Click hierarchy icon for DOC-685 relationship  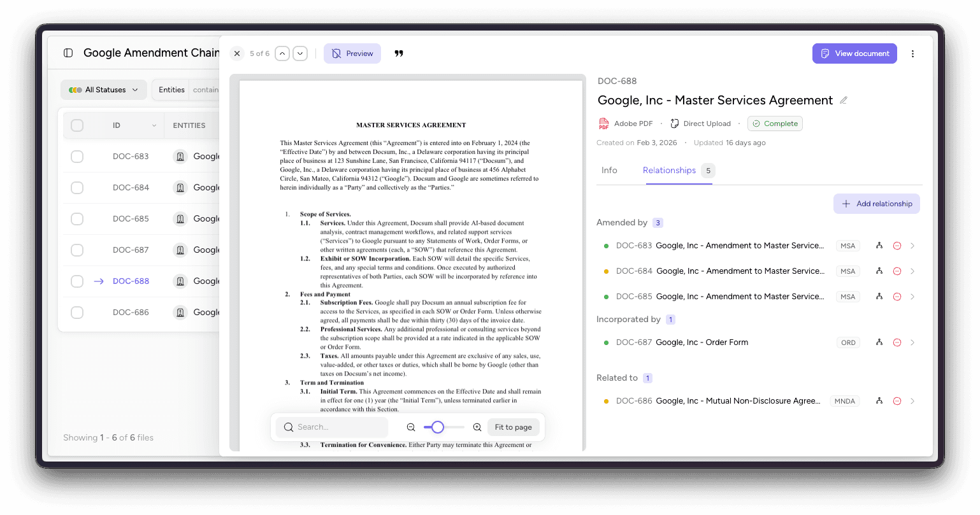[879, 297]
